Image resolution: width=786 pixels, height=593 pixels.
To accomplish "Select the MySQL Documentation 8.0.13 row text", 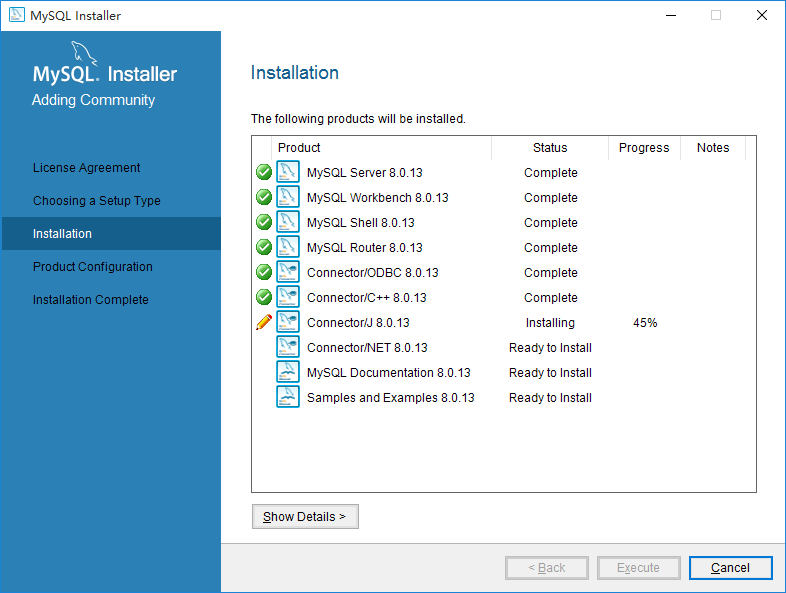I will click(388, 373).
